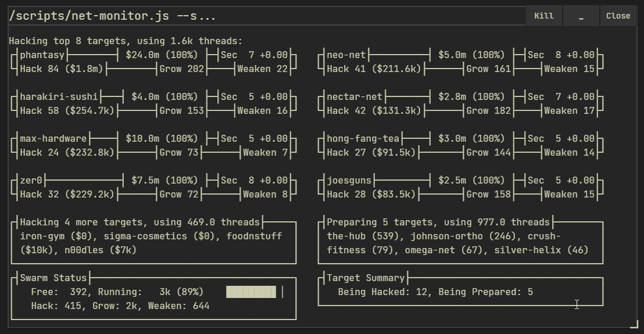Click Hacking 4 more targets heading
Screen dimensions: 644x334
click(x=140, y=222)
